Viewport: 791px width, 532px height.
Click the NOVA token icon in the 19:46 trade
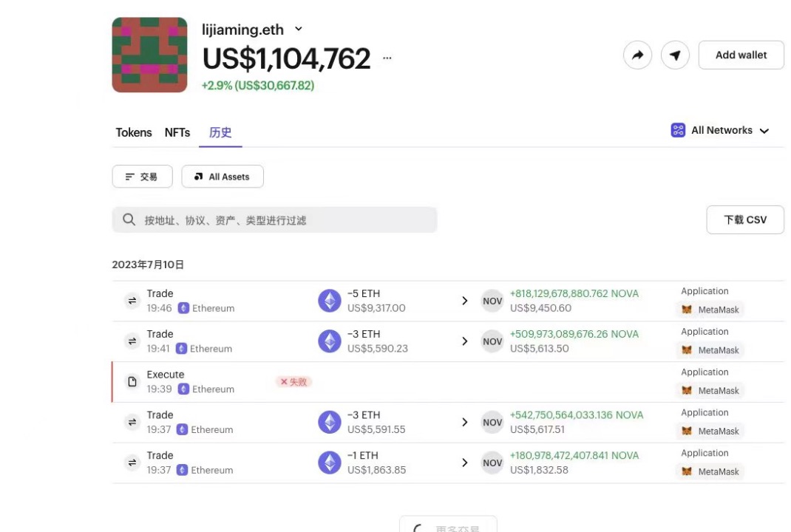click(x=492, y=301)
